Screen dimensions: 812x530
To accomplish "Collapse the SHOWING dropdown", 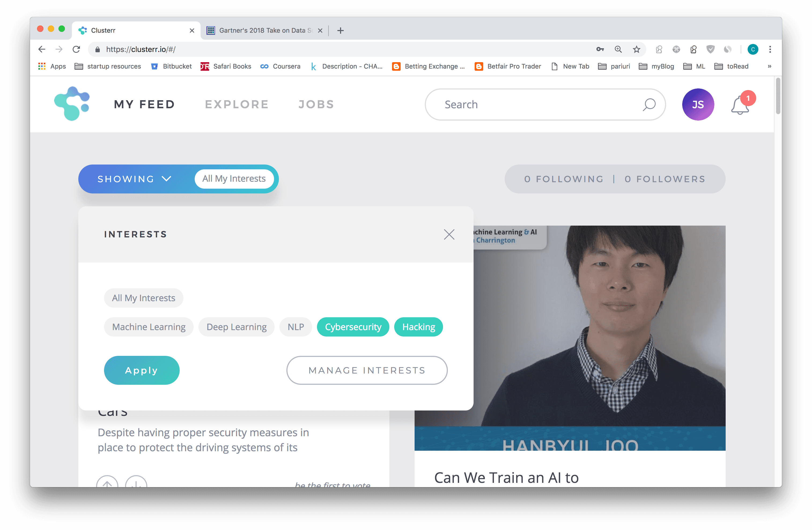I will click(134, 179).
